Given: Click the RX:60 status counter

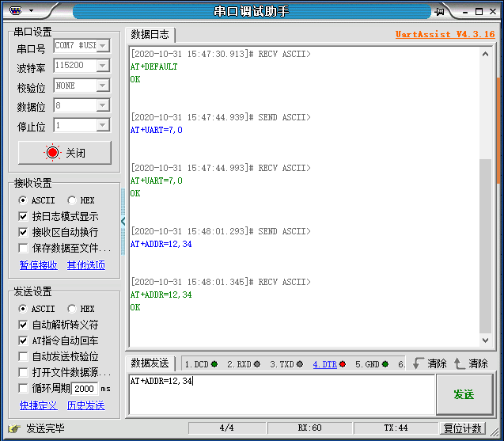Looking at the screenshot, I should [x=309, y=428].
